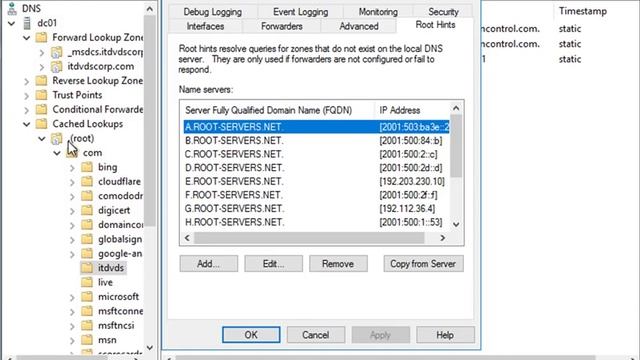
Task: Click the bing folder icon
Action: point(87,167)
